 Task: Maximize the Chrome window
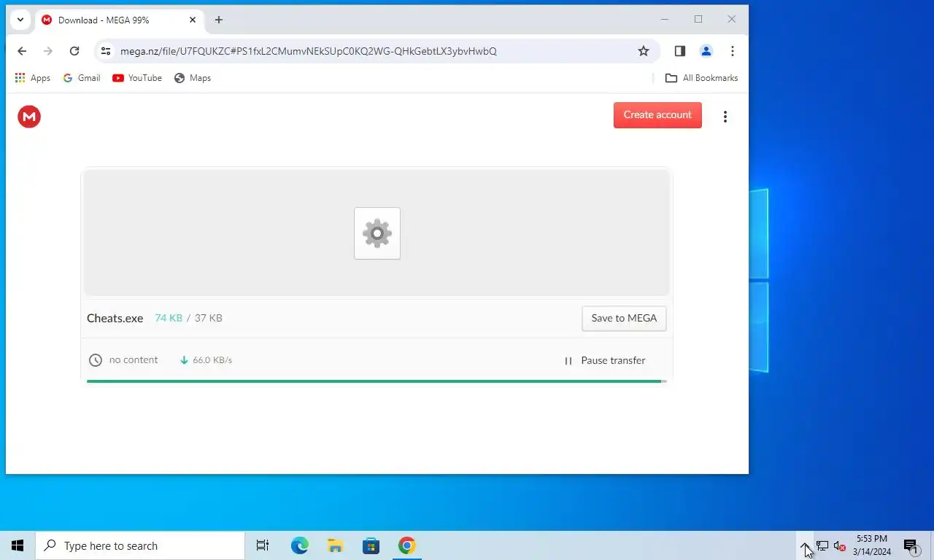pyautogui.click(x=698, y=20)
